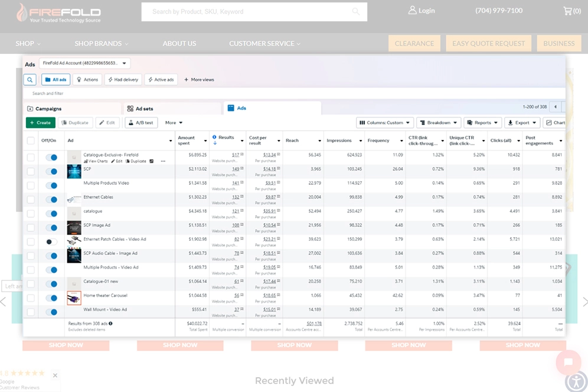This screenshot has width=588, height=392.
Task: Select the Actions lightbulb view
Action: [x=87, y=80]
